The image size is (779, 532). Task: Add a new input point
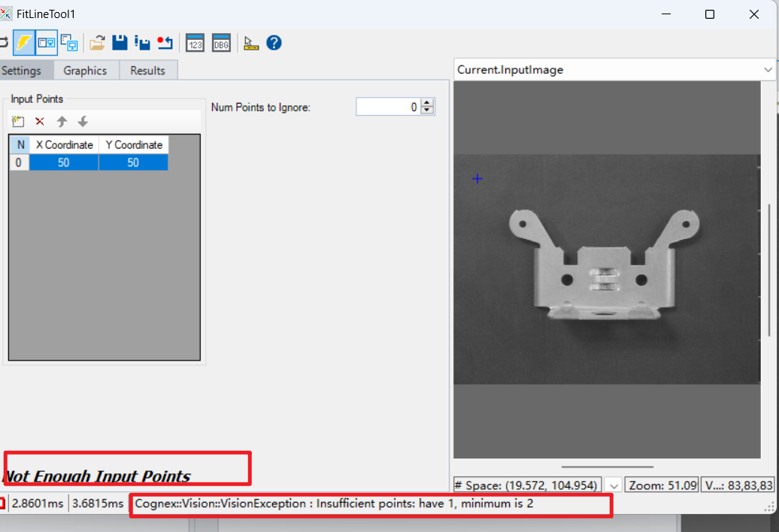point(19,122)
